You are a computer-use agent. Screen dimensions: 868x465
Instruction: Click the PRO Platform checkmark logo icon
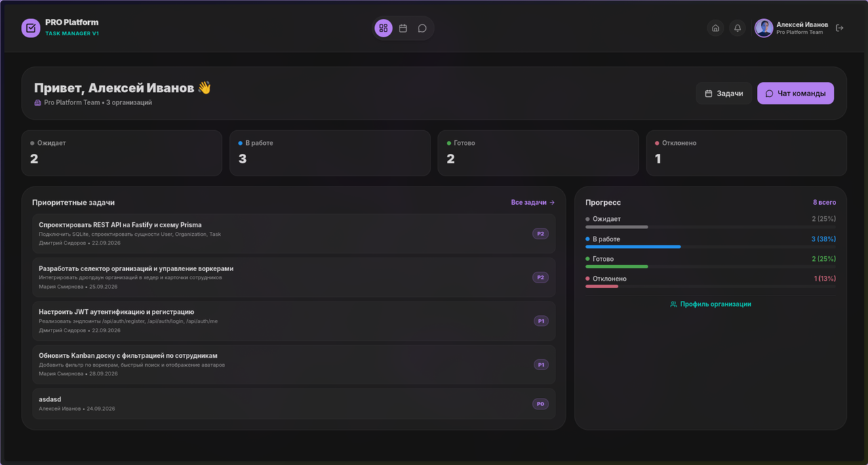[x=31, y=28]
